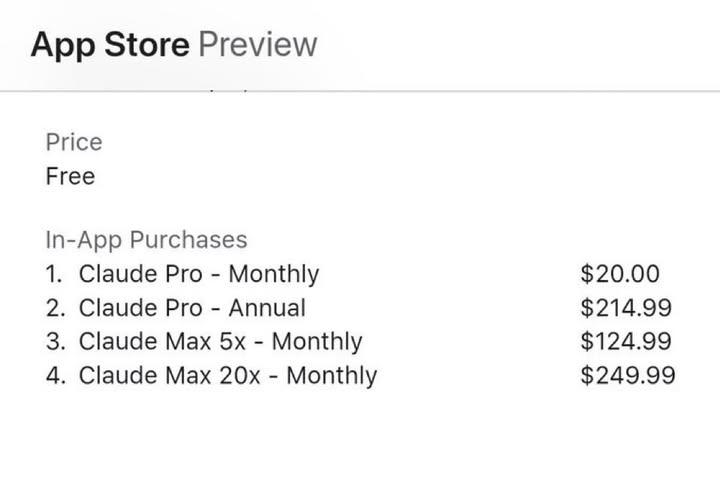Click list number 4 before Claude Max 20x
Screen dimensions: 720x480
click(x=54, y=376)
